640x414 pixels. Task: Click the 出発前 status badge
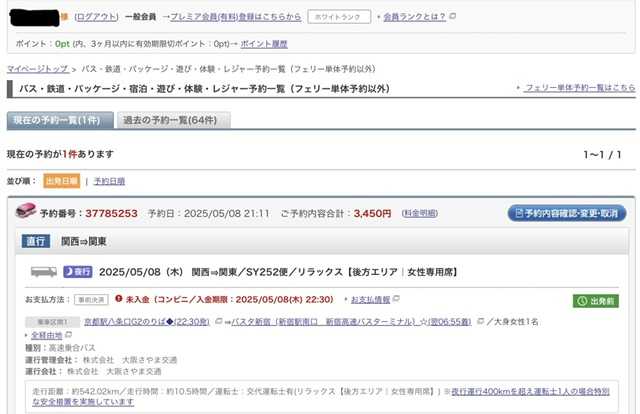tap(596, 301)
